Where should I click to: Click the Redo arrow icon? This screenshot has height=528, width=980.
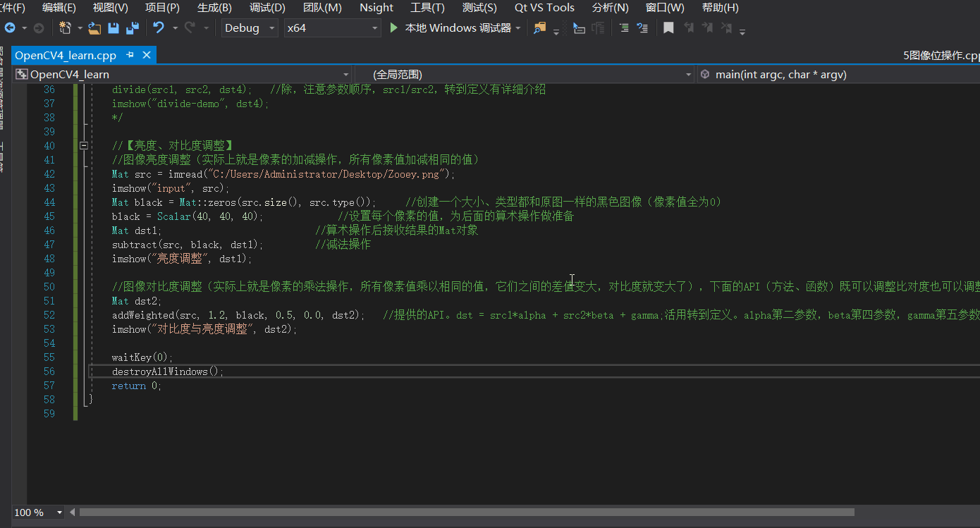point(190,28)
